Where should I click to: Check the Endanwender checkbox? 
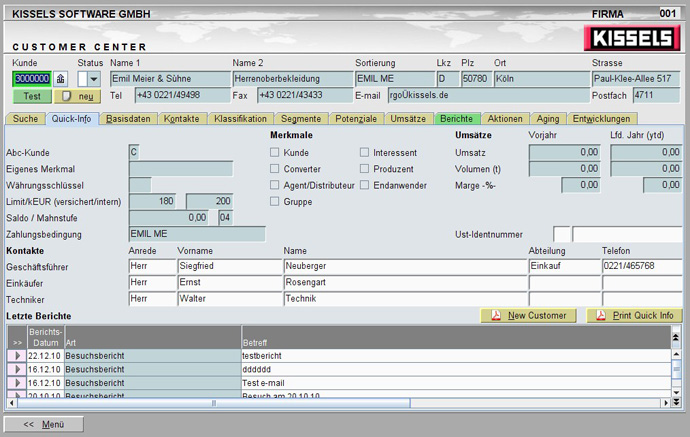point(364,185)
